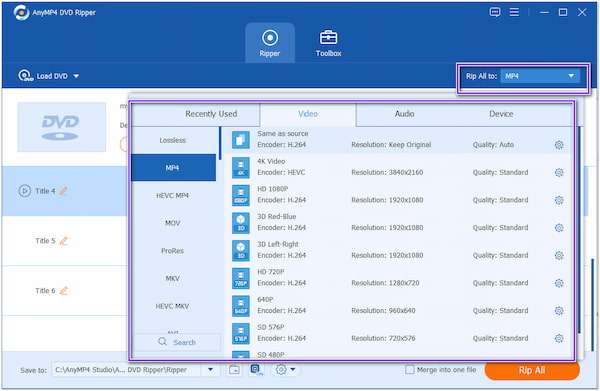Click the Ripper disc icon
600x391 pixels.
pos(270,37)
